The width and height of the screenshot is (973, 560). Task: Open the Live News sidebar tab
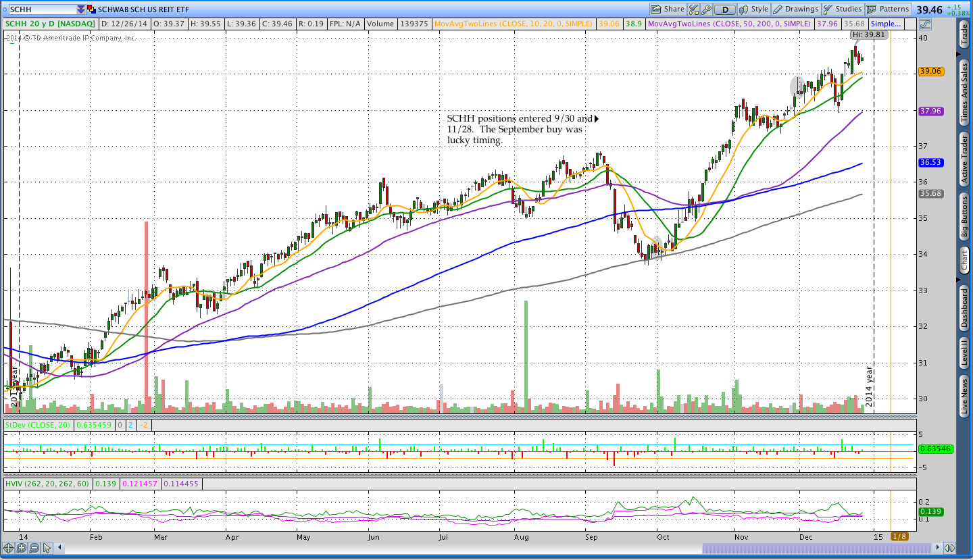964,397
